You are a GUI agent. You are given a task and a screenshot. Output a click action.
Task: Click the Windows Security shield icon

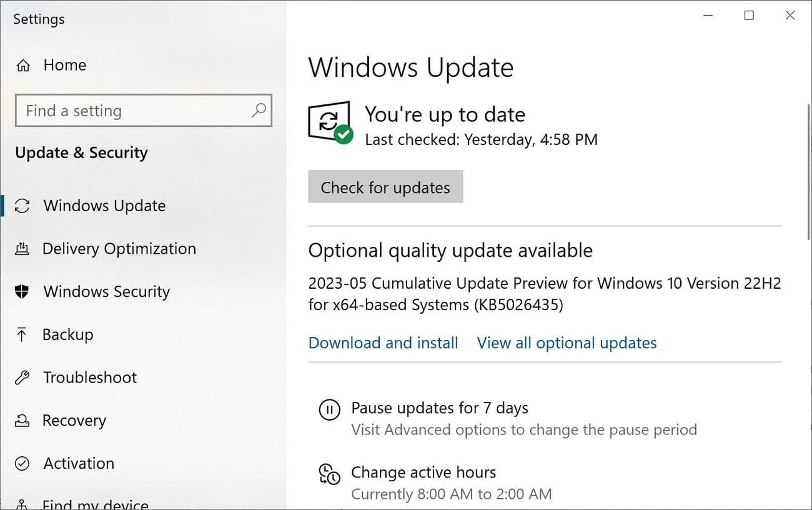tap(22, 291)
